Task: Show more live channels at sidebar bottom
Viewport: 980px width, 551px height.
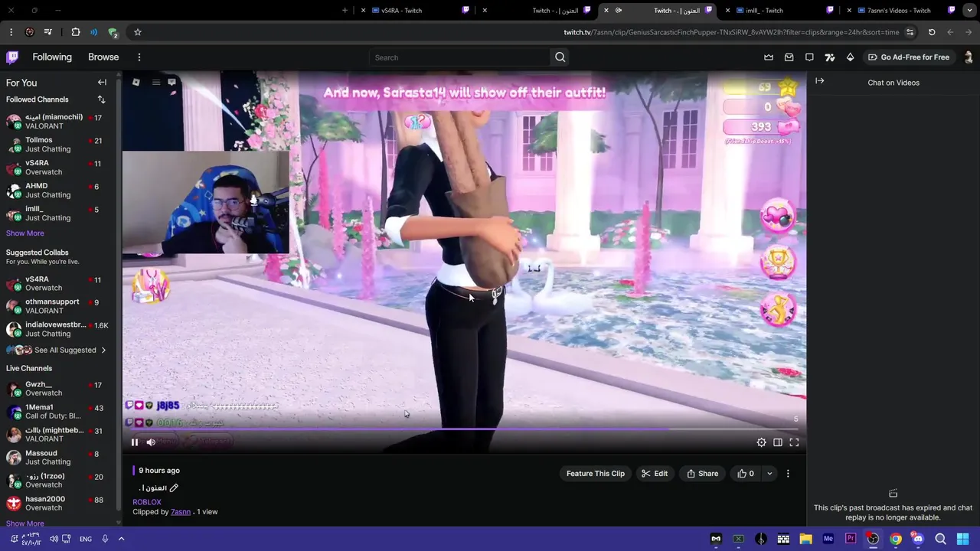Action: (x=25, y=523)
